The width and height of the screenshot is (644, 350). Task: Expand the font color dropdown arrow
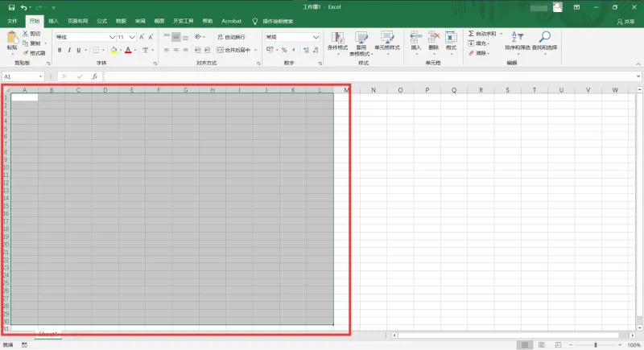[135, 50]
